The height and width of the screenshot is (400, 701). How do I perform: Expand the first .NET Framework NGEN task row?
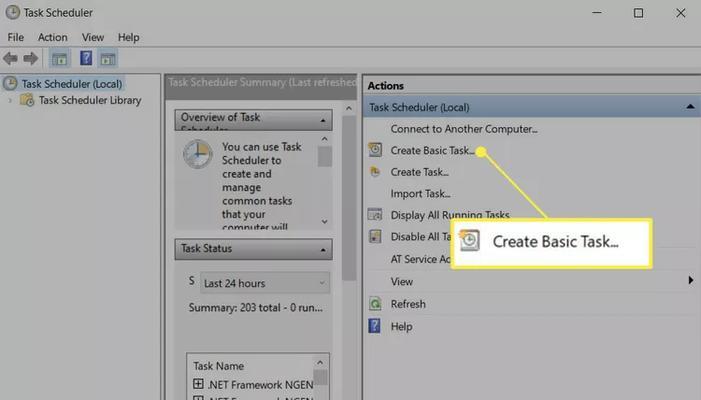point(198,384)
